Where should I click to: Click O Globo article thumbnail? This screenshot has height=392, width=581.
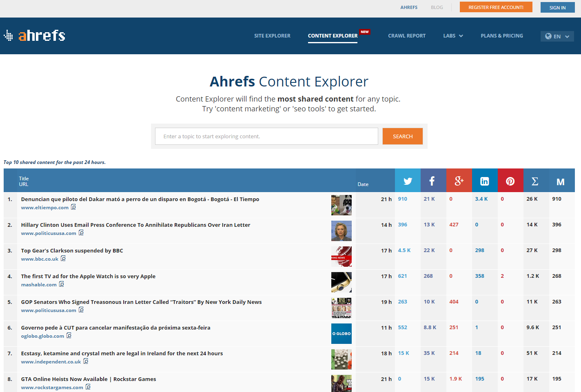342,334
